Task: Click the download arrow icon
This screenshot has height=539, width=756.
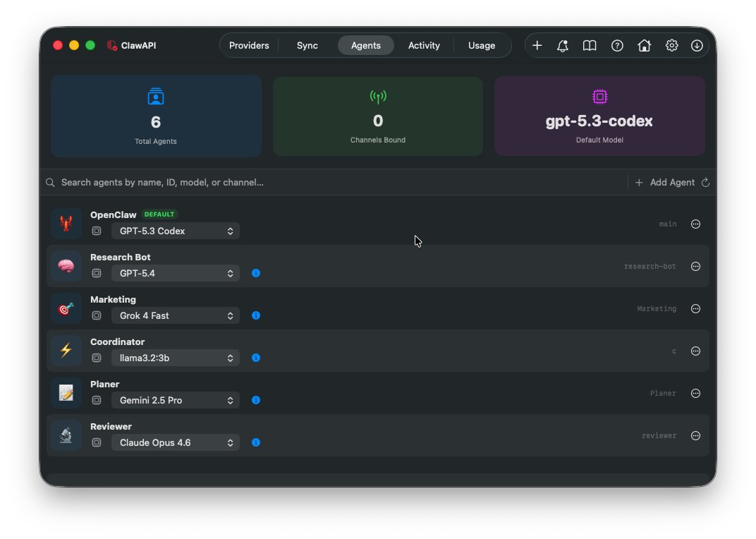Action: tap(697, 45)
